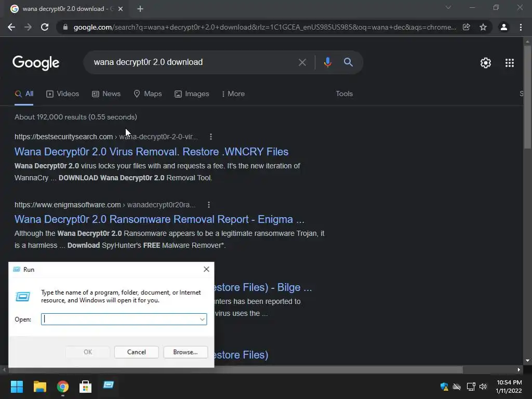Screen dimensions: 532x399
Task: Click the vertical scrollbar thumb
Action: tap(527, 97)
